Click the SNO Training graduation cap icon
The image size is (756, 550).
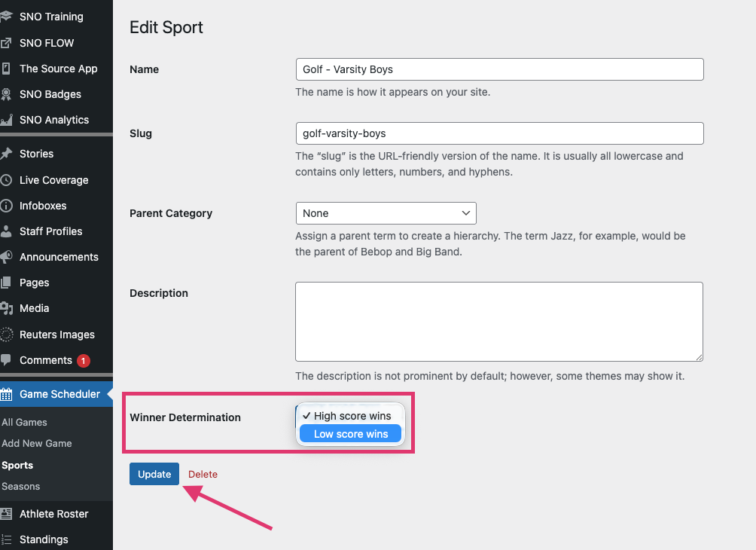coord(6,17)
